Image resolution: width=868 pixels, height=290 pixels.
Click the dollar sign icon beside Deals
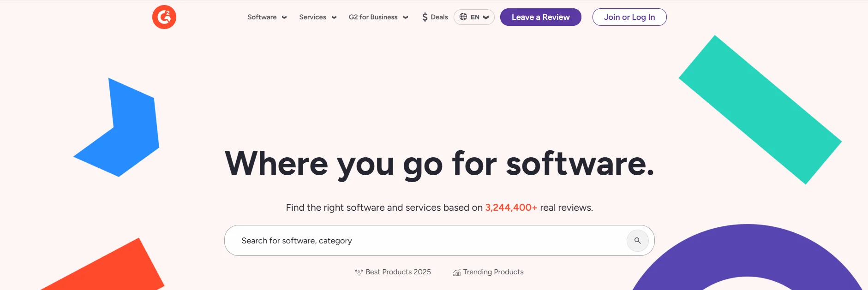[x=425, y=17]
